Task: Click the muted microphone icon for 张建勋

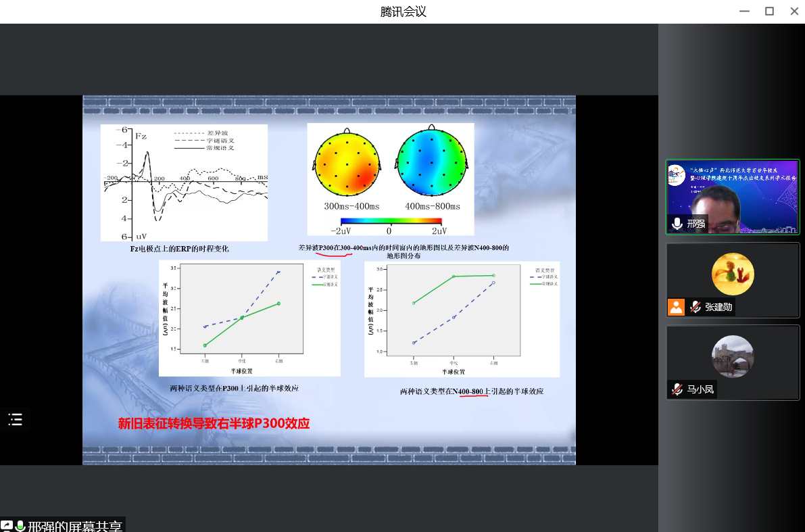Action: (695, 307)
